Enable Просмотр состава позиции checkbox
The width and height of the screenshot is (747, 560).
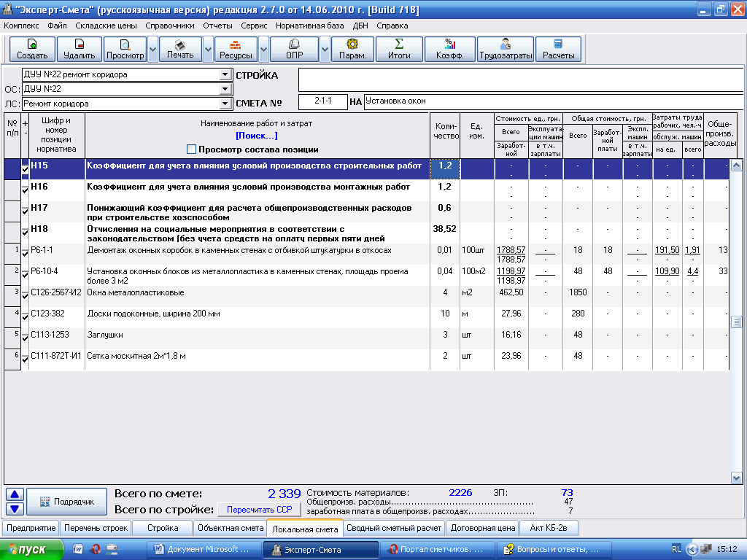192,149
